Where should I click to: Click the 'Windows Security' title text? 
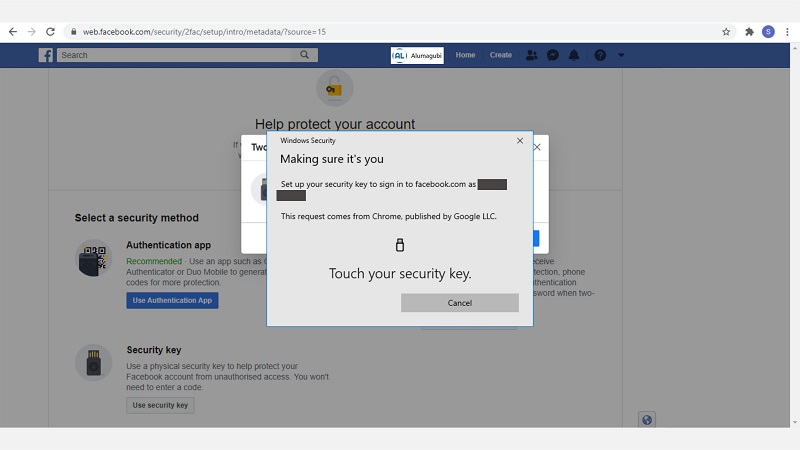308,140
